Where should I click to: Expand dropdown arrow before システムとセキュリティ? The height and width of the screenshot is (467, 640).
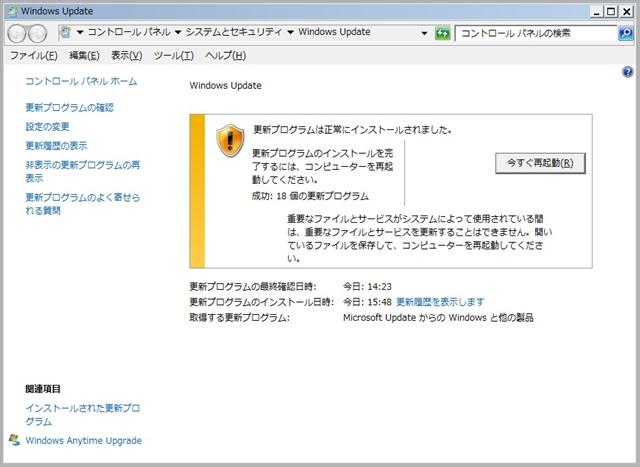178,32
